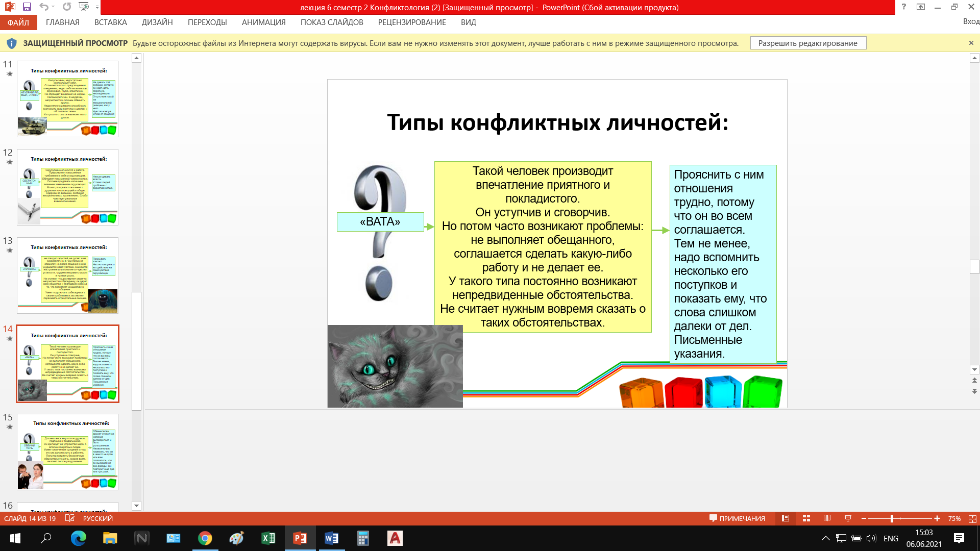Click Вход sign-in link
Screen dimensions: 980x551
971,21
